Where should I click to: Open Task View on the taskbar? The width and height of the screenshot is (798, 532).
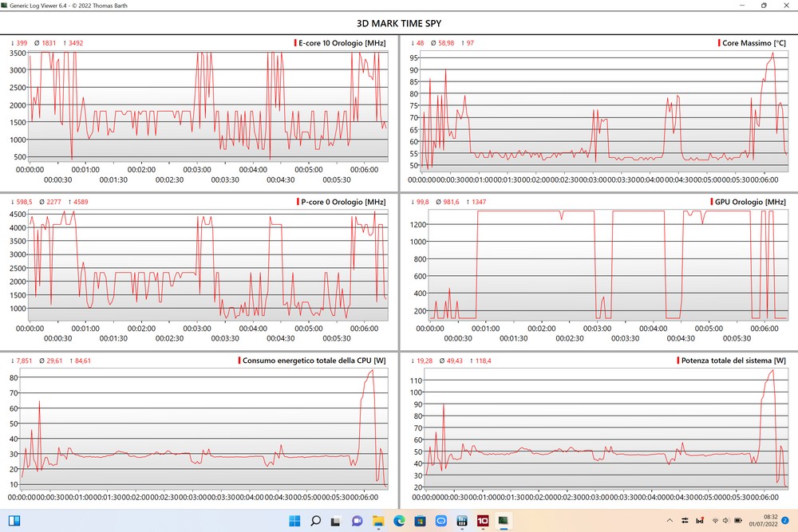click(336, 522)
